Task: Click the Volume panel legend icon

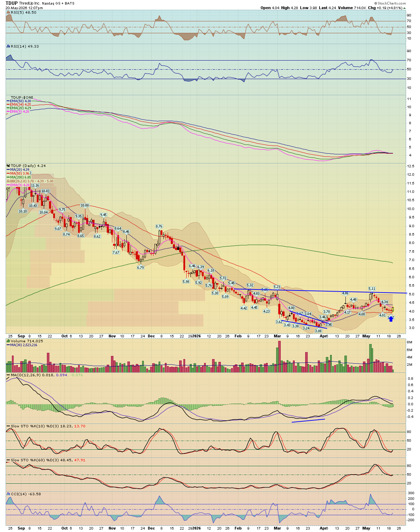Action: (8, 341)
